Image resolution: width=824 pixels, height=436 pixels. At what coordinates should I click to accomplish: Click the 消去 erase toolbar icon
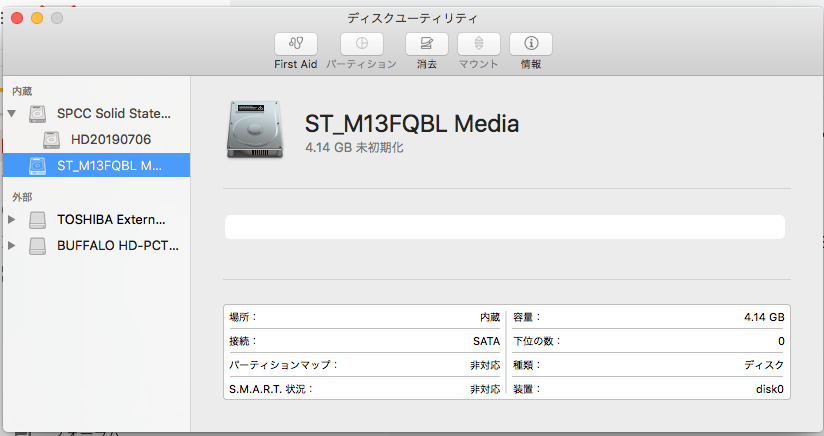coord(427,44)
